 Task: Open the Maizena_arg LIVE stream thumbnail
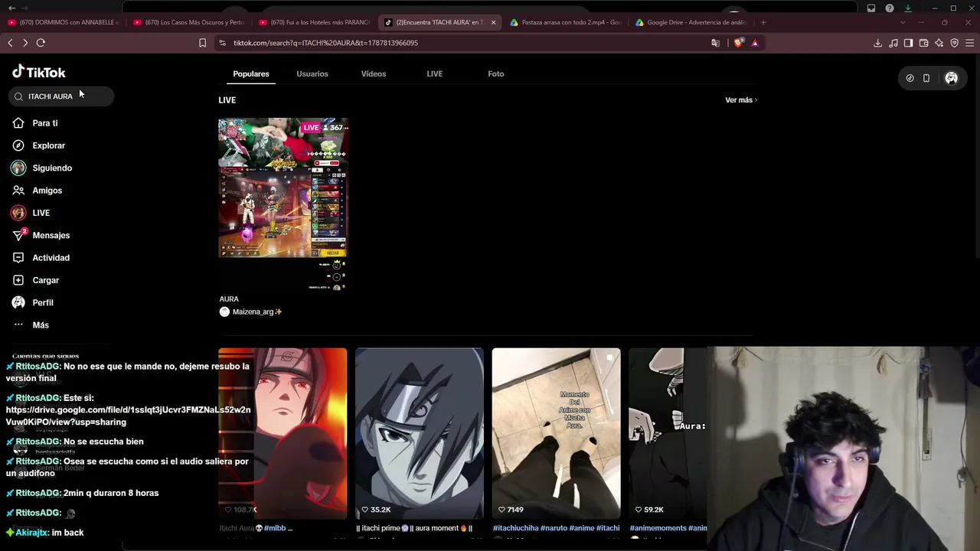[x=283, y=204]
